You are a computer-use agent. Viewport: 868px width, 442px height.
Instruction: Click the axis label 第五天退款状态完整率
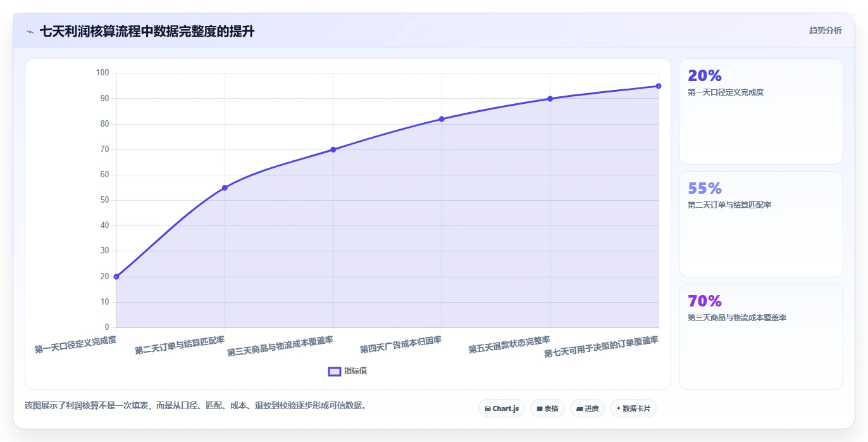click(509, 344)
